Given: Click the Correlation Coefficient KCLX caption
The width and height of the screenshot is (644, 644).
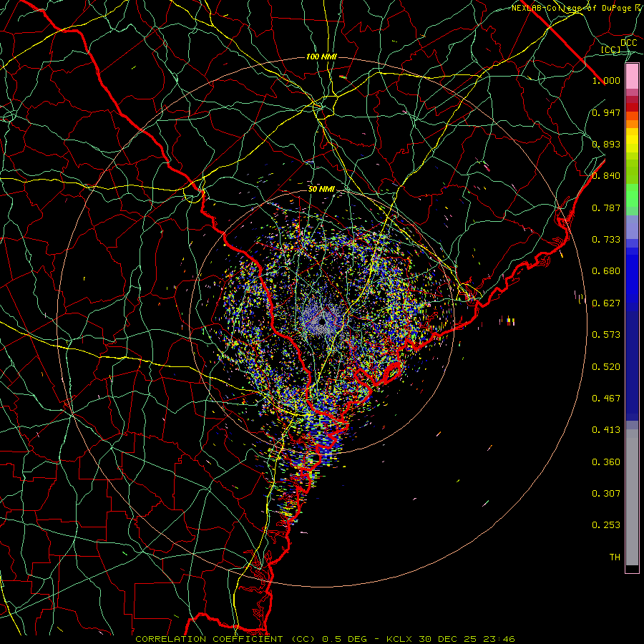Looking at the screenshot, I should pyautogui.click(x=325, y=639).
